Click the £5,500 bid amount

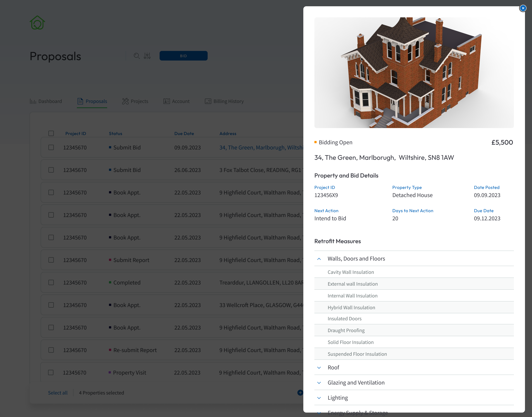point(502,142)
